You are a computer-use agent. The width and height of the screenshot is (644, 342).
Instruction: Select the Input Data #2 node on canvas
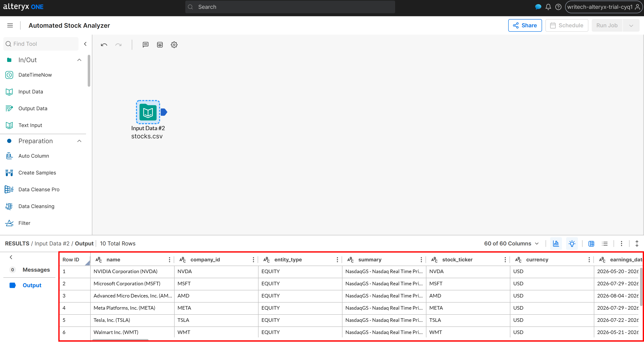click(148, 112)
